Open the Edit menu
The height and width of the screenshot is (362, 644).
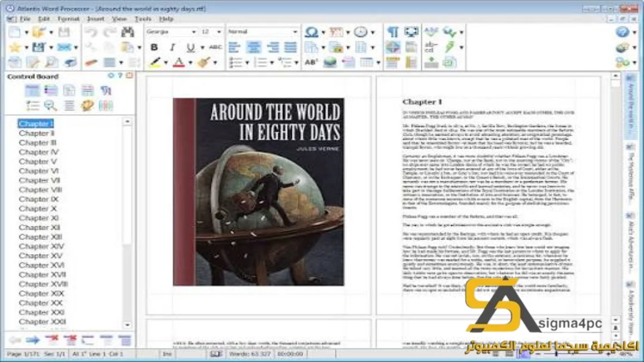pos(44,19)
